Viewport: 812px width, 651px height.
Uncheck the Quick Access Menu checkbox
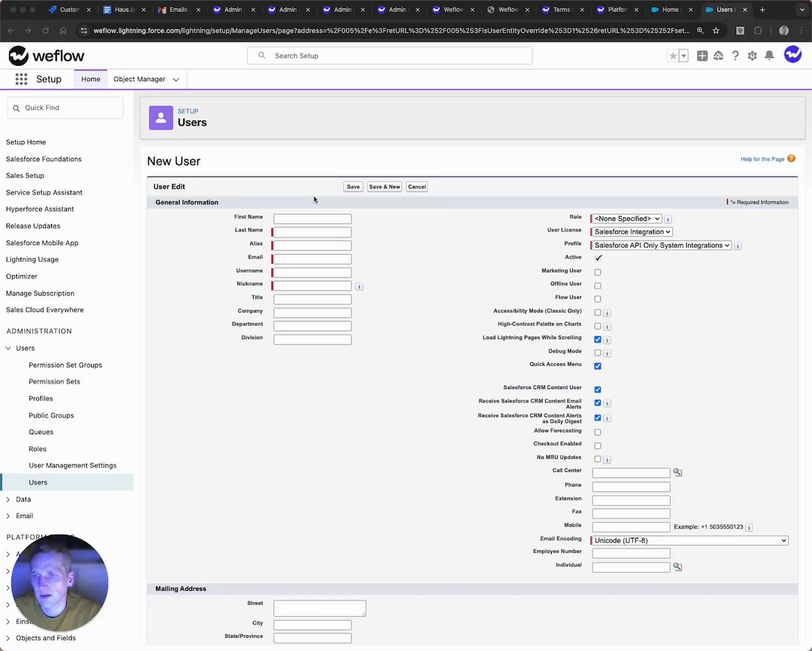point(598,366)
